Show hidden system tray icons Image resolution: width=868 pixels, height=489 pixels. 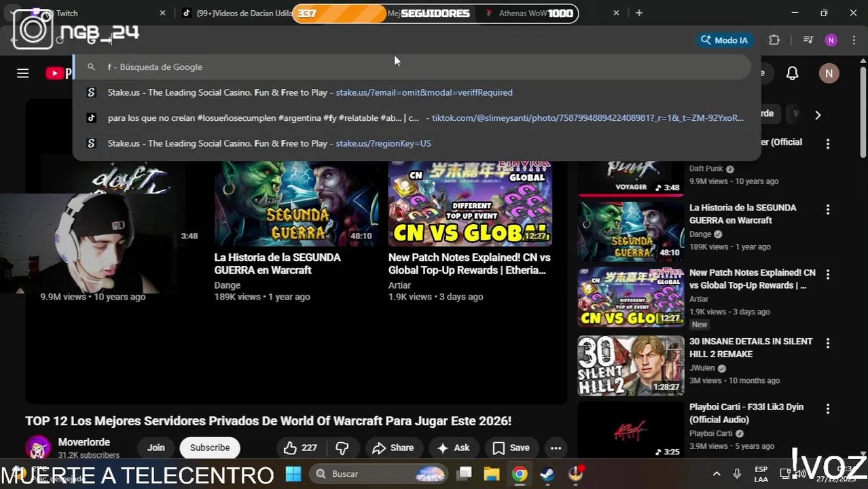[x=717, y=473]
